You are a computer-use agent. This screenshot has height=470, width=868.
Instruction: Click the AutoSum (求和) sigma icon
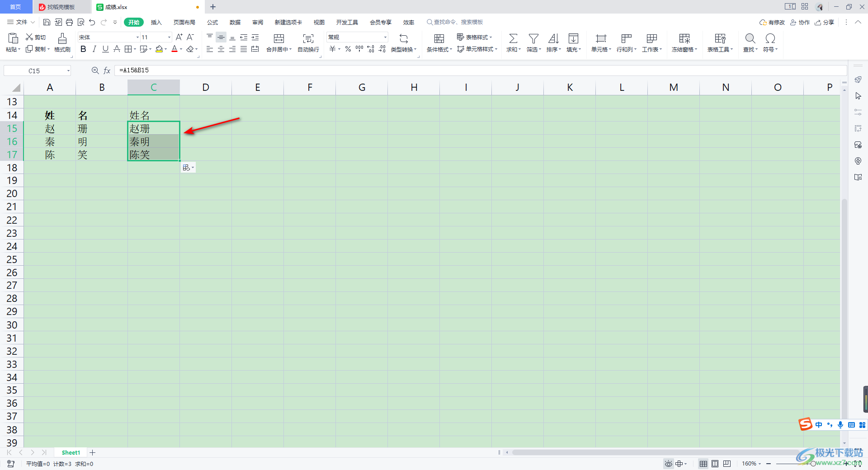[x=513, y=38]
